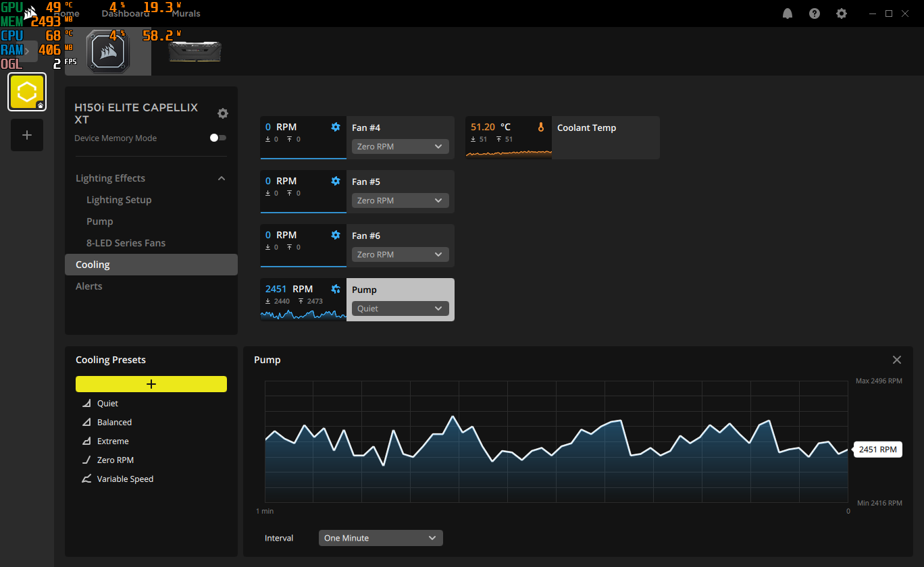924x567 pixels.
Task: Open Fan #4 sensor settings gear
Action: pos(336,127)
